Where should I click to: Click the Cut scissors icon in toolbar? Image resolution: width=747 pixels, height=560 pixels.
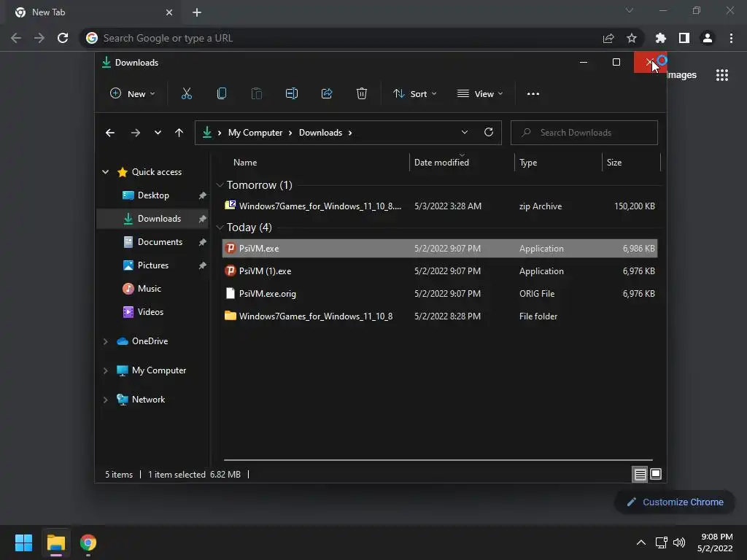pyautogui.click(x=186, y=94)
